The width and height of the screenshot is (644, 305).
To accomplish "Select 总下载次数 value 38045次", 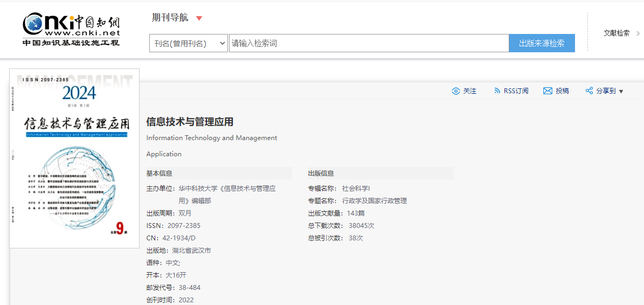I will [362, 226].
